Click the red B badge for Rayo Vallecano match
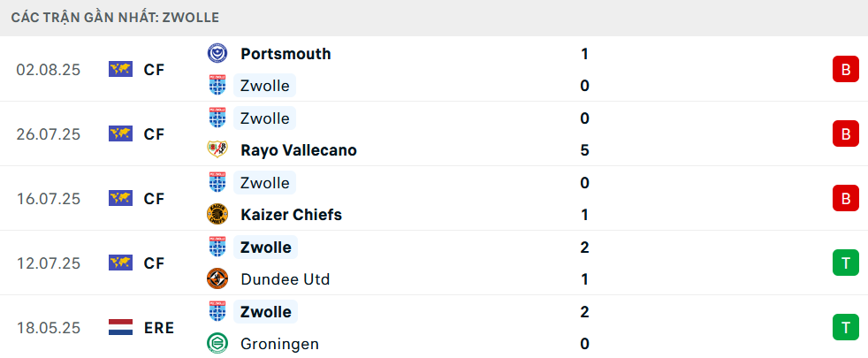 [845, 134]
